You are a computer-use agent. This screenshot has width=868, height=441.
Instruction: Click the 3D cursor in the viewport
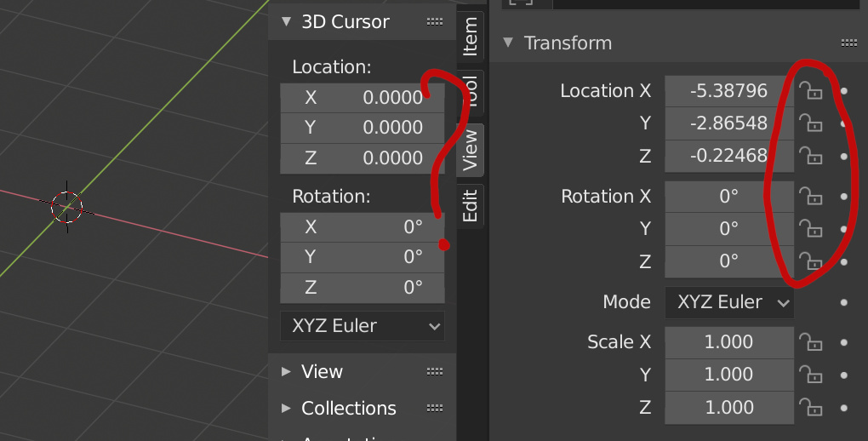tap(67, 207)
